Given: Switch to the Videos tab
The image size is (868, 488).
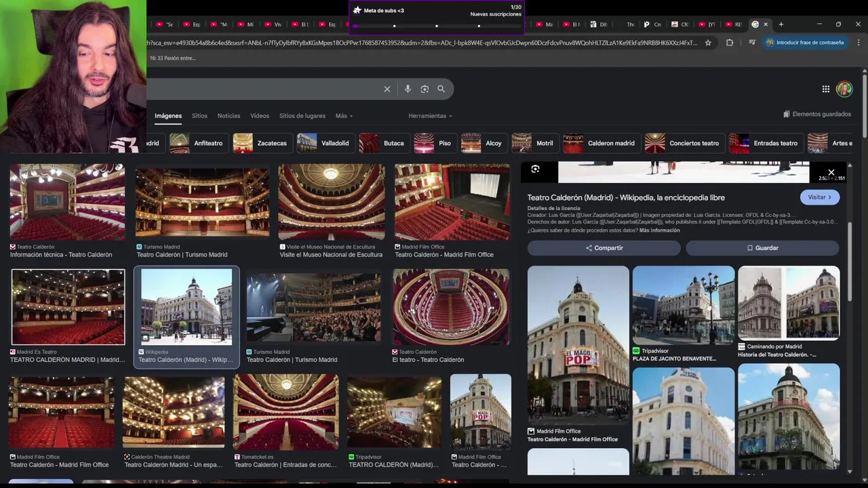Looking at the screenshot, I should pos(260,116).
